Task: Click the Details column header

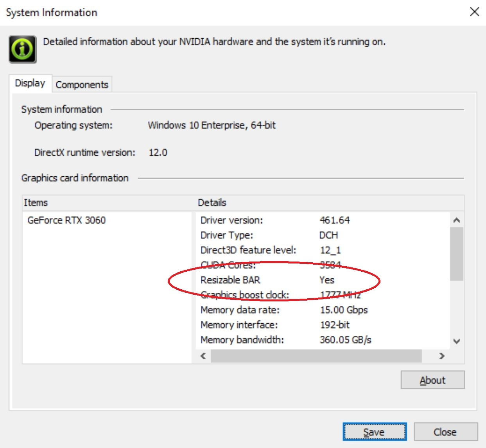Action: pos(330,202)
